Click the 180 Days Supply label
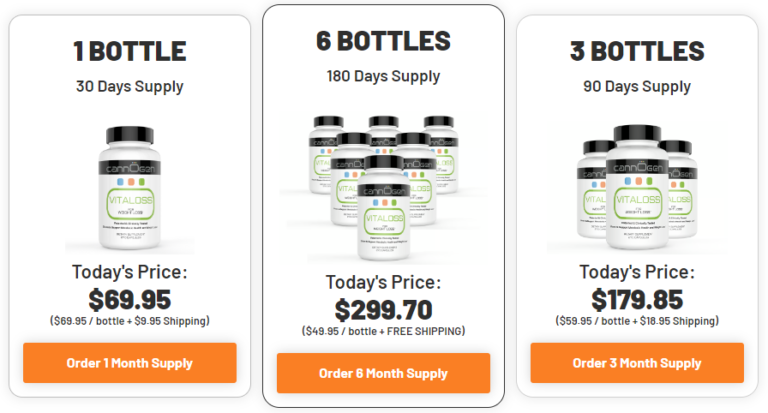This screenshot has height=413, width=768. (x=383, y=75)
